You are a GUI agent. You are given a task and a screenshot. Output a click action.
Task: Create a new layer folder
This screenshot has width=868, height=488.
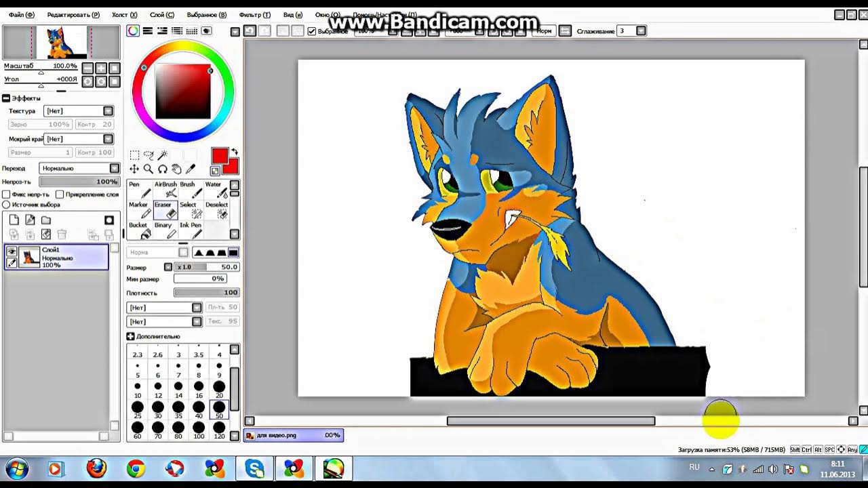pyautogui.click(x=45, y=220)
